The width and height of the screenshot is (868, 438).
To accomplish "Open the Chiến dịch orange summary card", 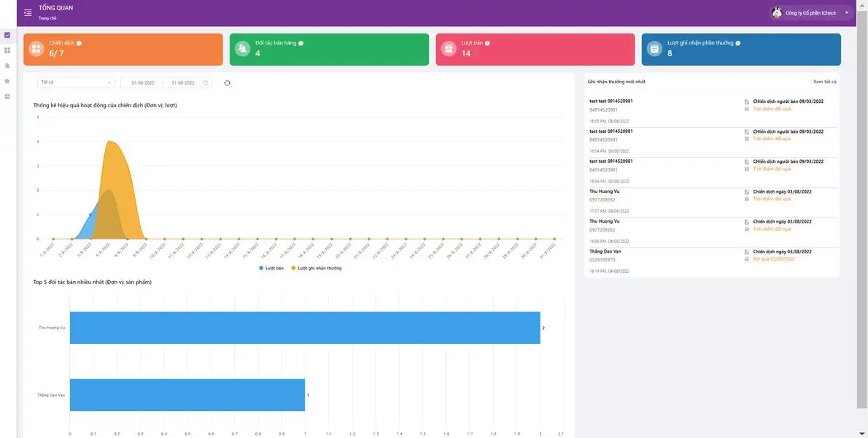I will click(x=123, y=49).
